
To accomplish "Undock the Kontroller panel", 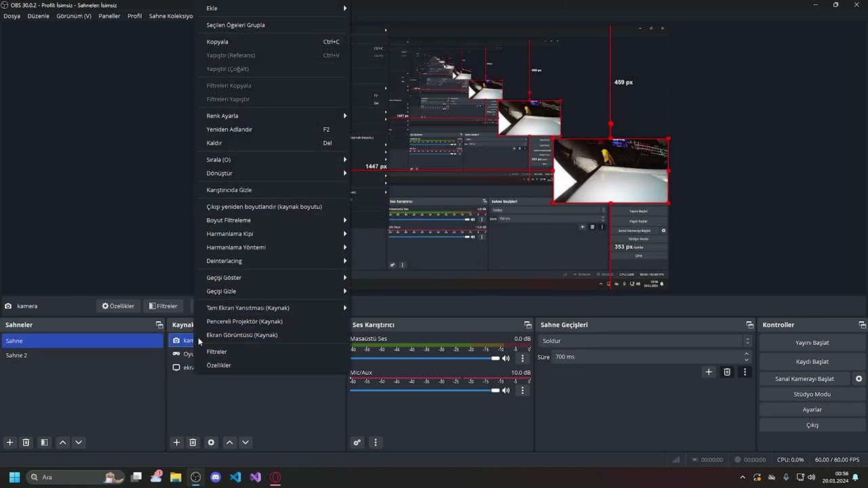I will click(862, 325).
